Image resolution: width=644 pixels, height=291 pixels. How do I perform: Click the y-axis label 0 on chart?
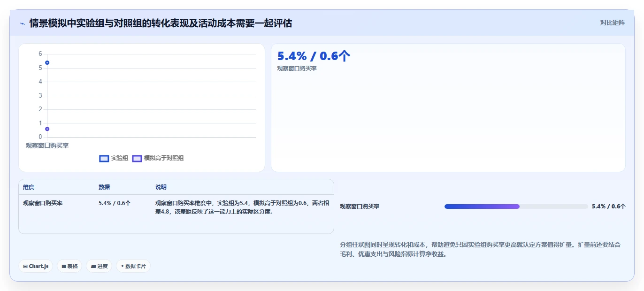40,137
